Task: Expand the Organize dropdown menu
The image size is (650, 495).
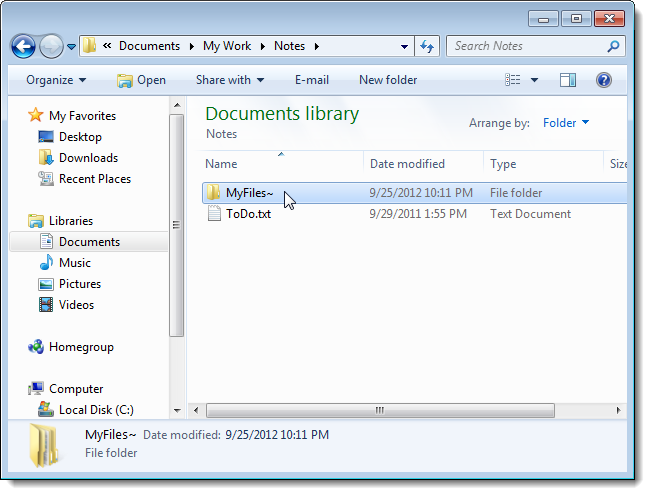Action: click(x=56, y=80)
